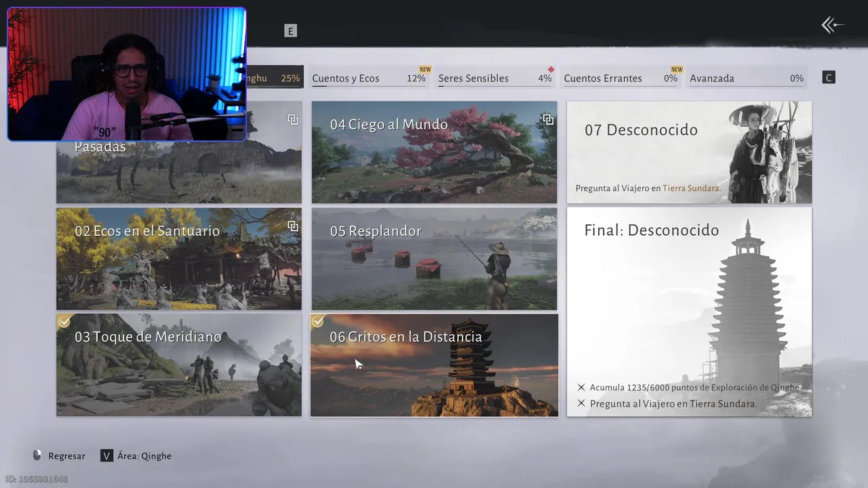The image size is (868, 488).
Task: Open the 03 Toque de Meridiano card
Action: click(179, 365)
